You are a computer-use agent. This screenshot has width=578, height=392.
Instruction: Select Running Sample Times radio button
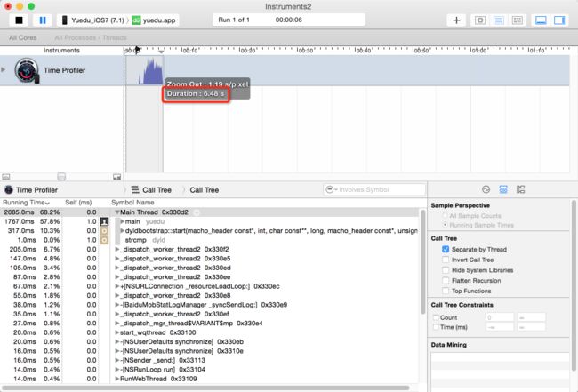pyautogui.click(x=445, y=225)
